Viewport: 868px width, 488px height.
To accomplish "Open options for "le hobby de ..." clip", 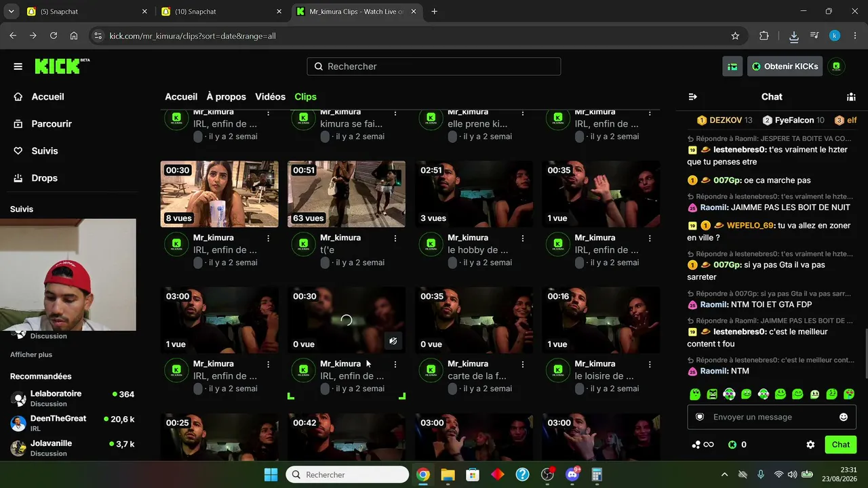I will pyautogui.click(x=523, y=239).
